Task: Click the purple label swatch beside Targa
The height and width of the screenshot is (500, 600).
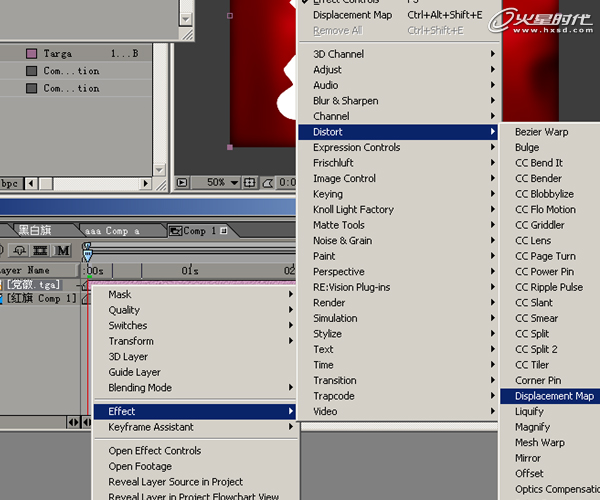Action: [x=31, y=53]
